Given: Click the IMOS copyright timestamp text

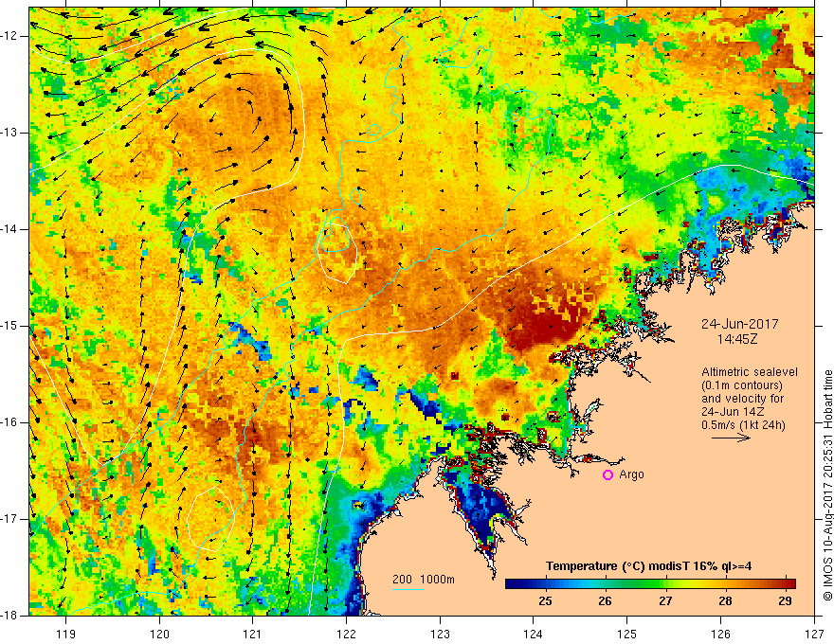Looking at the screenshot, I should pos(827,485).
